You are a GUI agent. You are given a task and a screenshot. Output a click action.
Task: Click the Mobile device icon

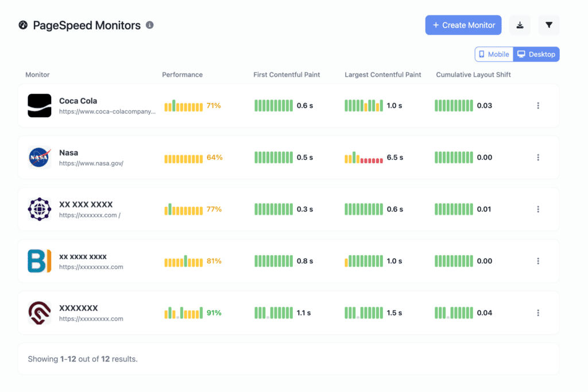(x=483, y=53)
